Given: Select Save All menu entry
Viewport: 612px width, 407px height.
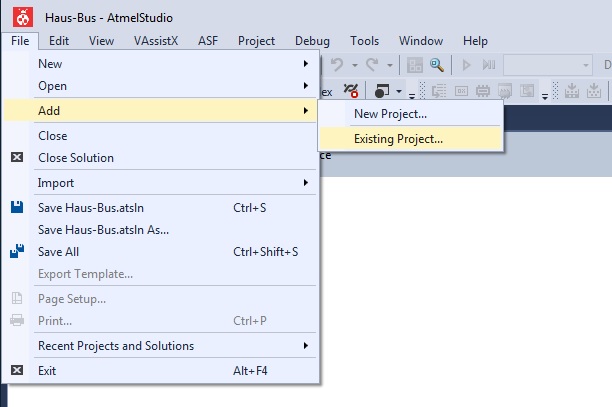Looking at the screenshot, I should pos(161,252).
